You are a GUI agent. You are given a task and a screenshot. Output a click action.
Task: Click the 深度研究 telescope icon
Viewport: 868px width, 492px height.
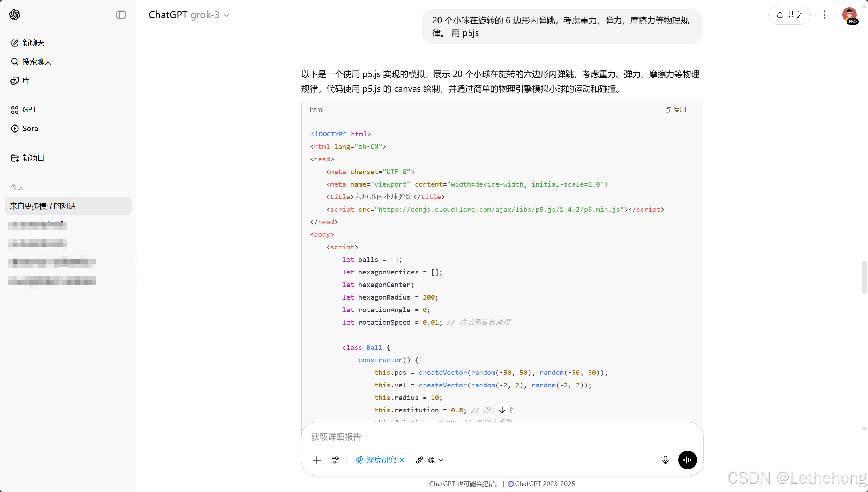(359, 460)
